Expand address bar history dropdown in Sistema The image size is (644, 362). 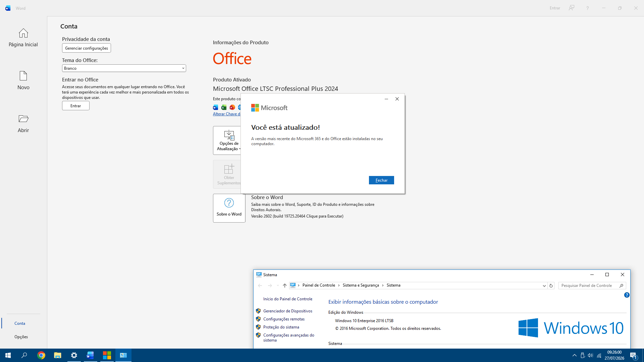[544, 286]
